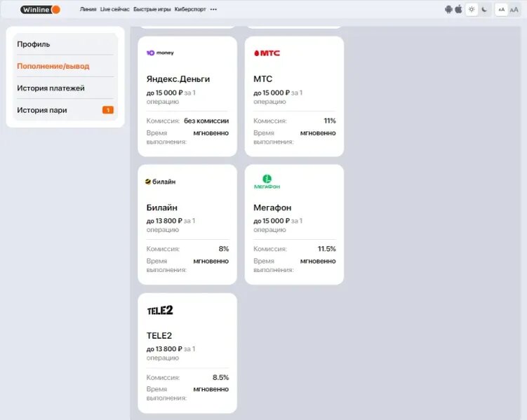Click 'мгновенно' on the TELE2 card
This screenshot has width=527, height=420.
click(211, 389)
